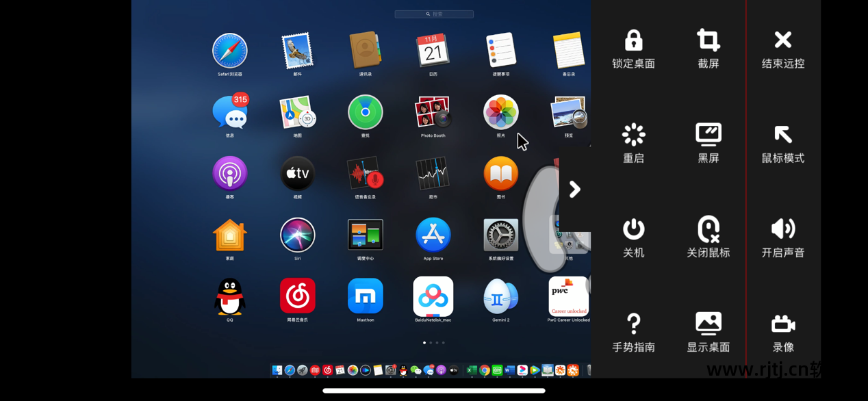868x401 pixels.
Task: Open Finder in the Dock
Action: (x=277, y=370)
